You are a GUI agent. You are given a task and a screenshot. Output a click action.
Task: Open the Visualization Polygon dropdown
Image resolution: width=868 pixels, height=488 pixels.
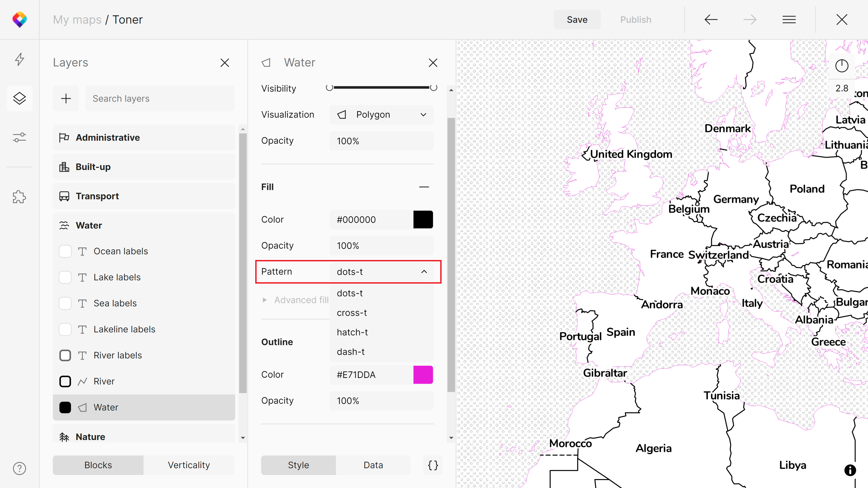pyautogui.click(x=381, y=114)
